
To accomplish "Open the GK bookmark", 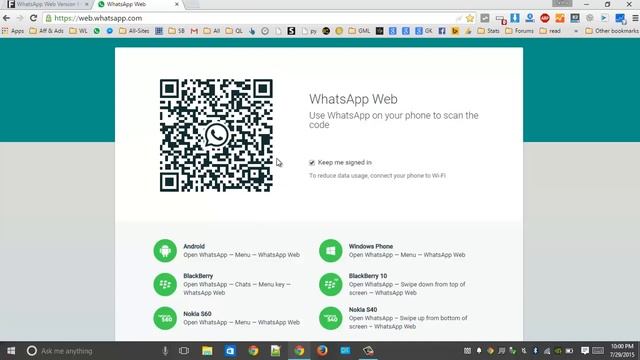I will tap(424, 31).
